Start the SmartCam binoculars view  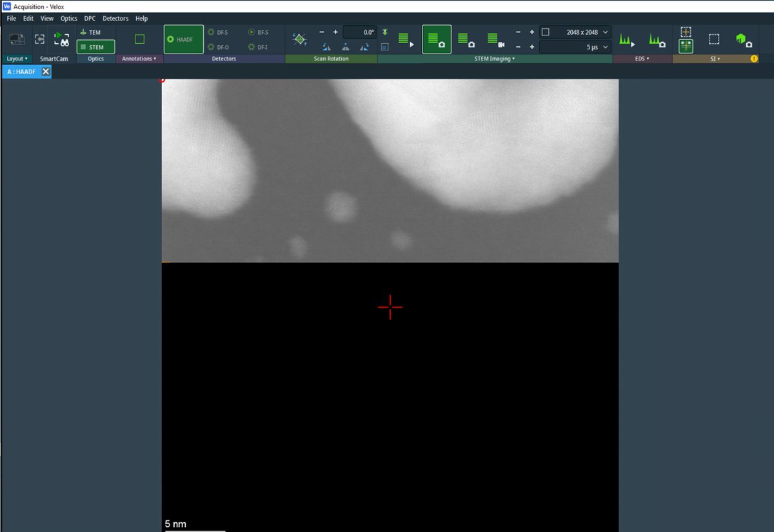click(x=62, y=40)
